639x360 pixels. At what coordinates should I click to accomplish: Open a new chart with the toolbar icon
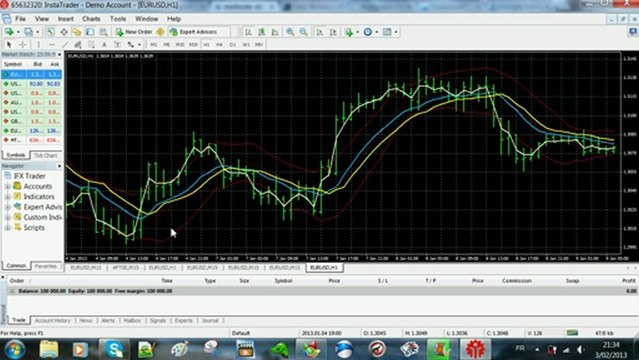click(x=9, y=32)
